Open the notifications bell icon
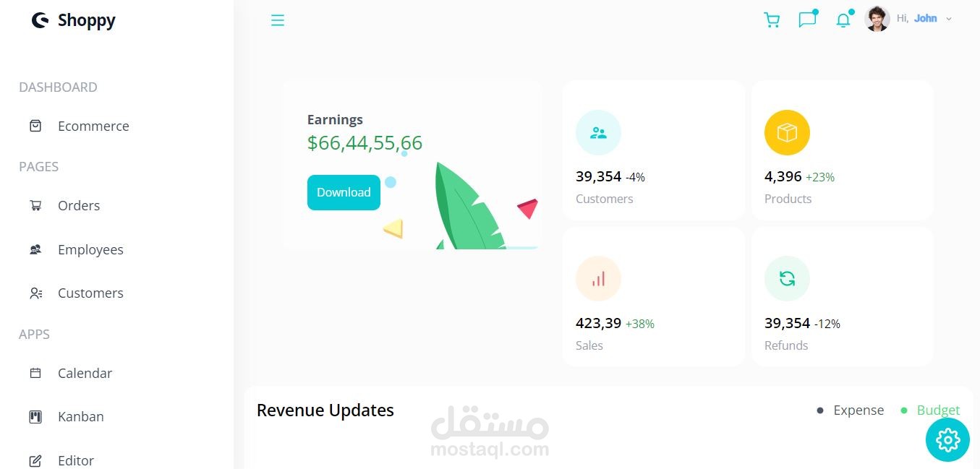 click(x=843, y=20)
